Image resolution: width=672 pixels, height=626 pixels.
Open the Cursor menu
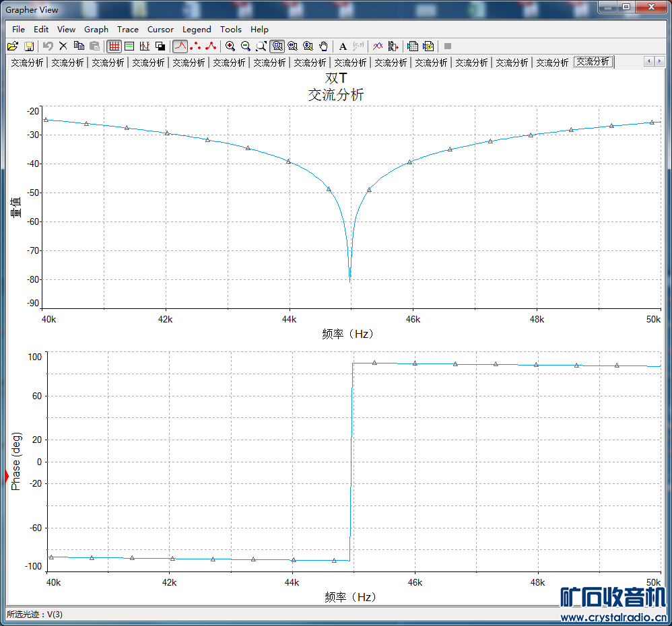(x=160, y=30)
